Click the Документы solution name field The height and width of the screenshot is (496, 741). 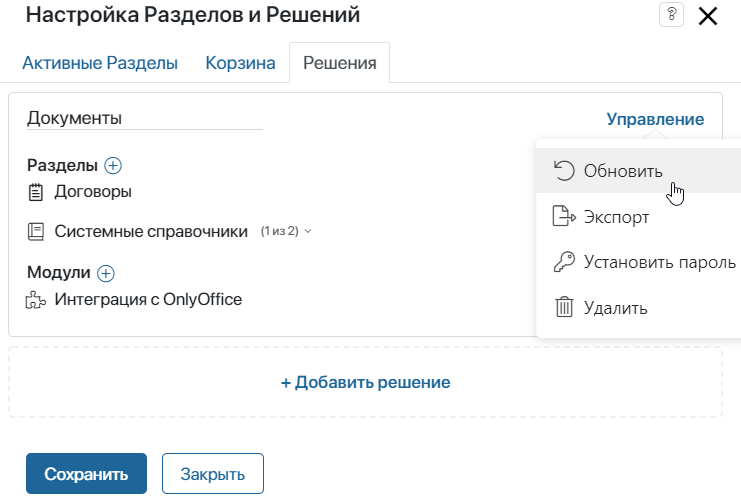coord(145,118)
